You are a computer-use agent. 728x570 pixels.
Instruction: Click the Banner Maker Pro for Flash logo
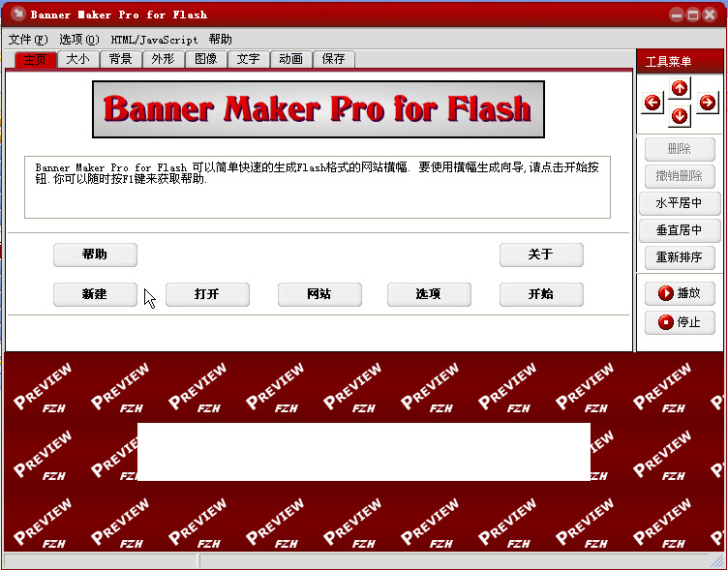click(x=318, y=109)
